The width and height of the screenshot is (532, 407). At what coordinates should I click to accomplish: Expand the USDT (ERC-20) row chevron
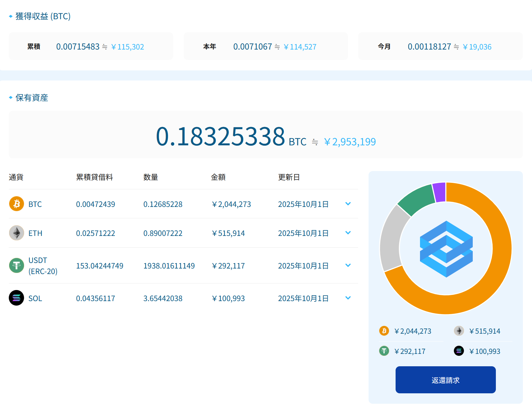pos(348,266)
